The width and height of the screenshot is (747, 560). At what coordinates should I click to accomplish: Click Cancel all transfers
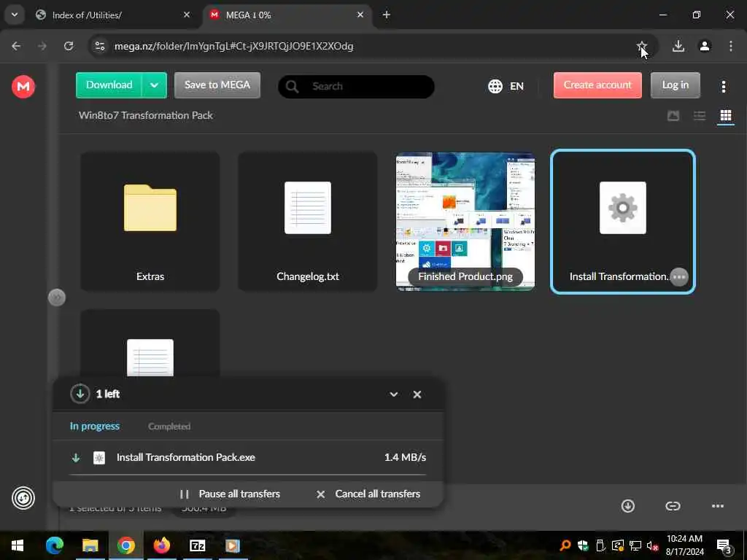click(x=368, y=494)
